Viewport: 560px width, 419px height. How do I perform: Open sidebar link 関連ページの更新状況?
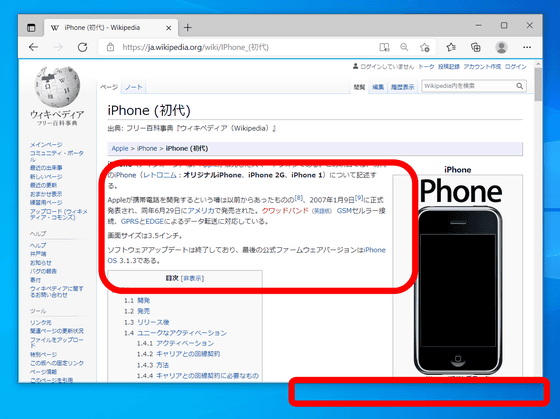click(57, 331)
